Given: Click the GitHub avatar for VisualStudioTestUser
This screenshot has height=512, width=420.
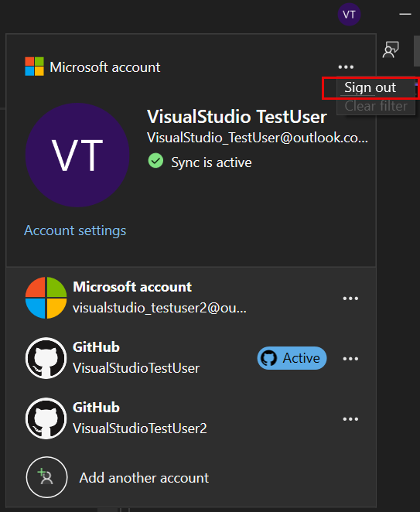Looking at the screenshot, I should [46, 358].
